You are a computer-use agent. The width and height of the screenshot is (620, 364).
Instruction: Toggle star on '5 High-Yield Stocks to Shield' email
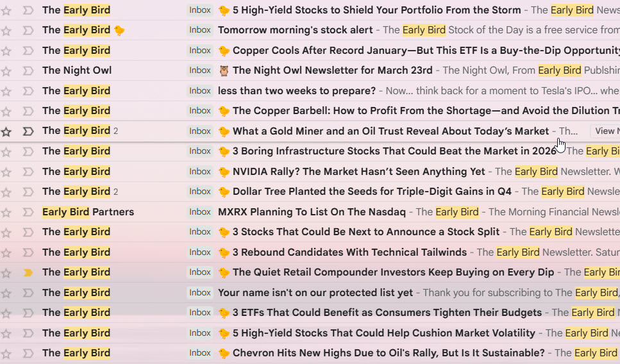coord(6,11)
